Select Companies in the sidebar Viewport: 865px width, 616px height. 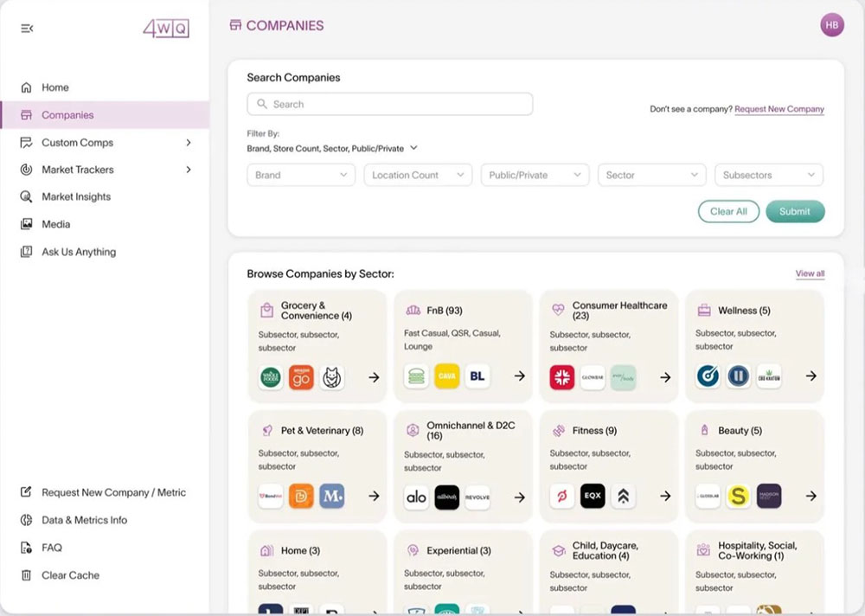pyautogui.click(x=105, y=115)
